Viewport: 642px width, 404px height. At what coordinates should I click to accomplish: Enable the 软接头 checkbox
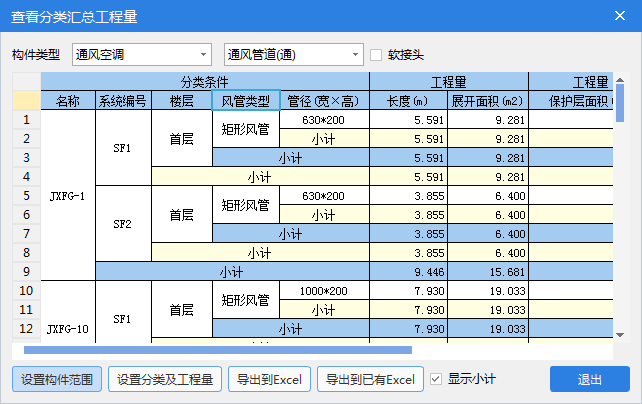click(377, 54)
